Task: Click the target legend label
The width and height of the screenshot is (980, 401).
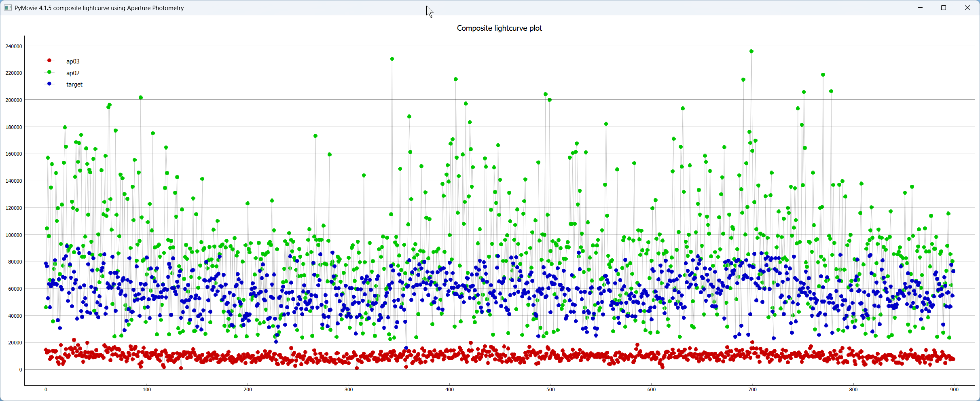Action: click(74, 84)
